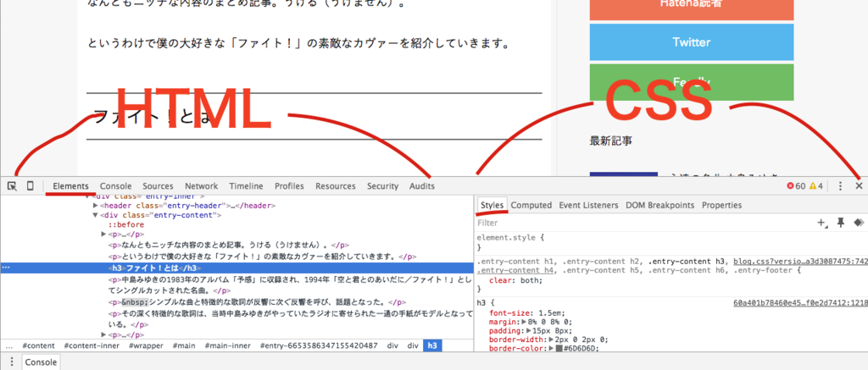Switch to the Computed sidebar tab
Viewport: 868px width, 370px height.
click(531, 205)
